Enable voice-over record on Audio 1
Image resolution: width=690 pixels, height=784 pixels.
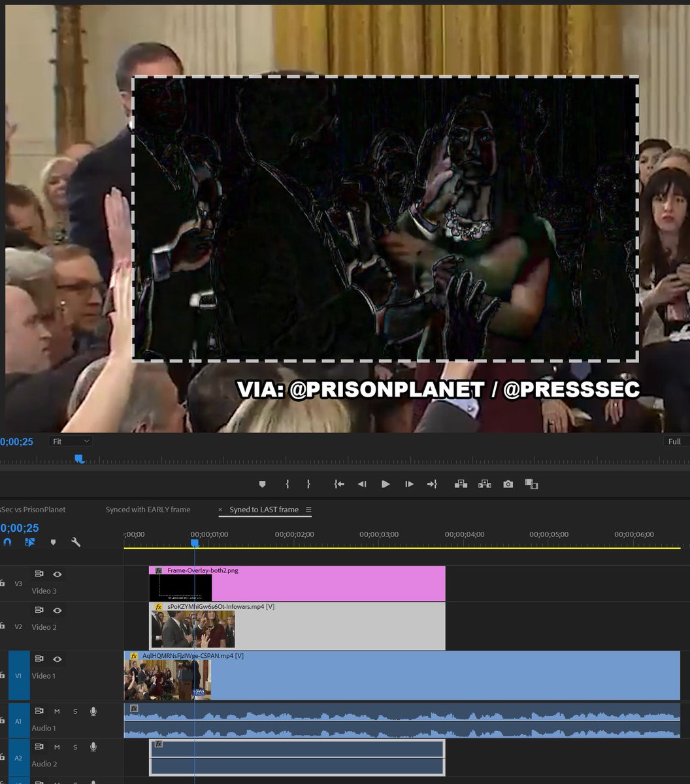coord(93,711)
